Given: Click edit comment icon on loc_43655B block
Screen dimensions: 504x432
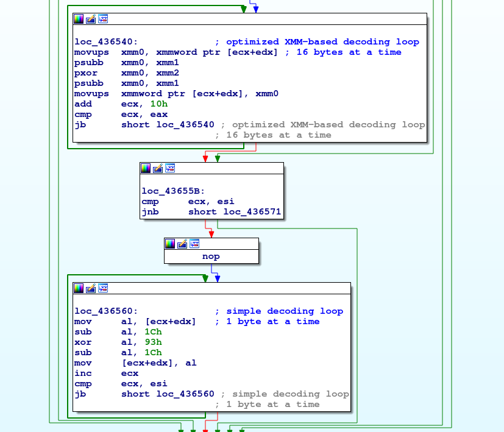Looking at the screenshot, I should (157, 168).
